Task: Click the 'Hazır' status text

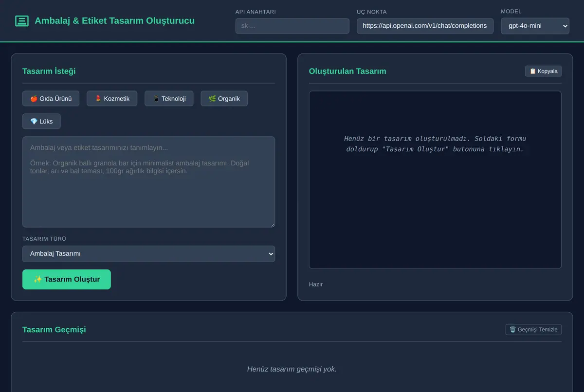Action: point(316,285)
